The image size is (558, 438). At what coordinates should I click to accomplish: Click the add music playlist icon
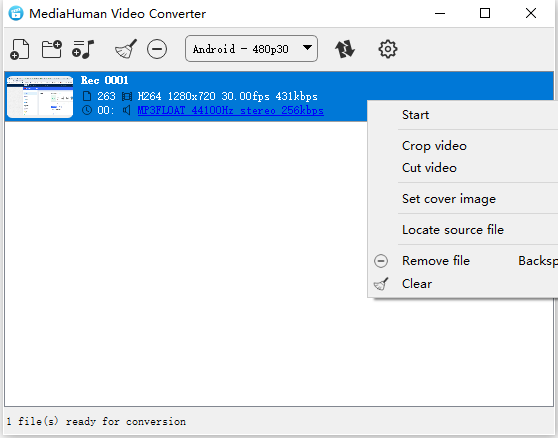pyautogui.click(x=83, y=49)
